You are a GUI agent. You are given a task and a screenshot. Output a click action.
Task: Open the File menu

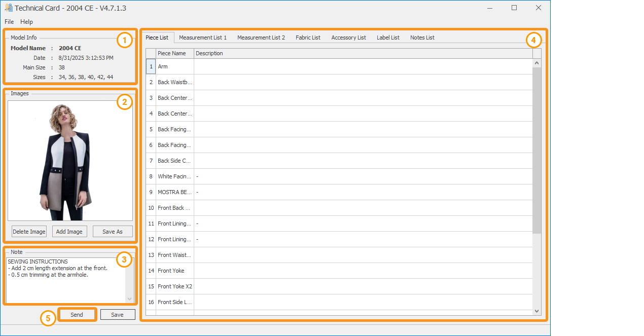pyautogui.click(x=9, y=22)
